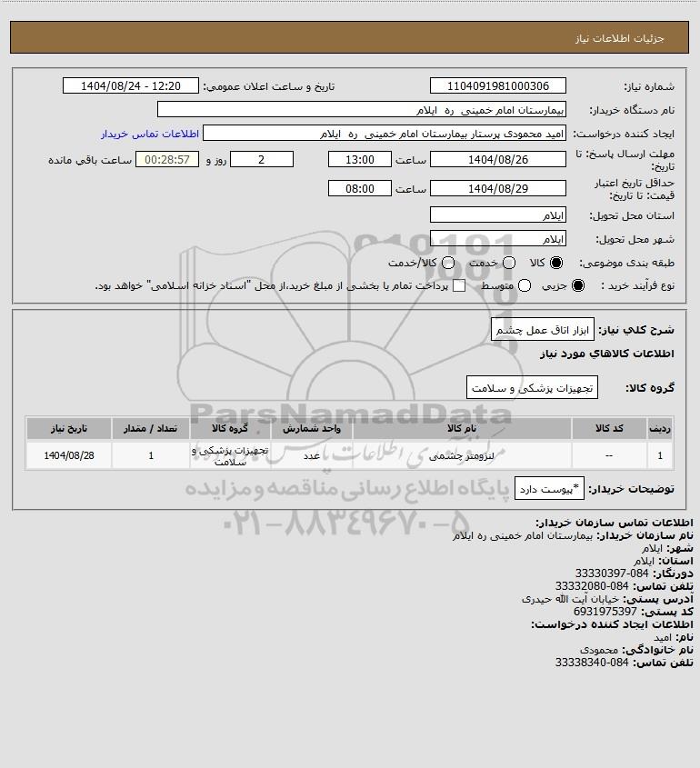Select the کالا radio button
The image size is (700, 768).
[x=556, y=263]
